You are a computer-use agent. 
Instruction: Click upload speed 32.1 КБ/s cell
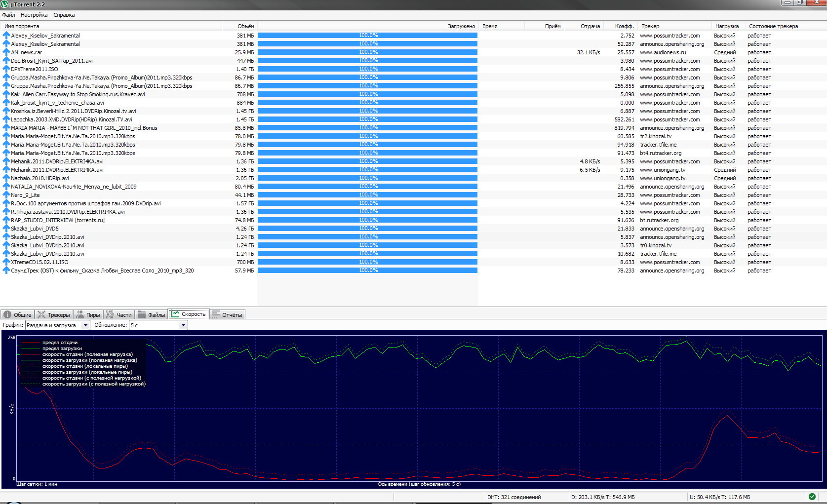point(589,52)
